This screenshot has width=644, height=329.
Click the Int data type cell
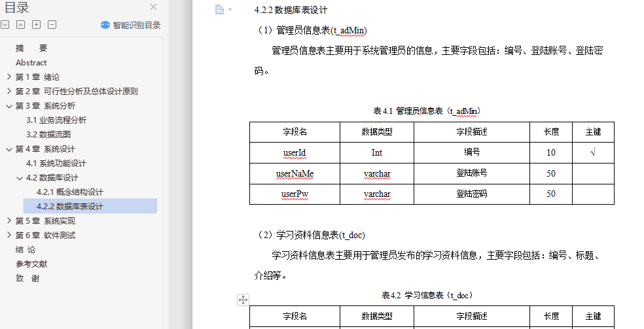[376, 152]
